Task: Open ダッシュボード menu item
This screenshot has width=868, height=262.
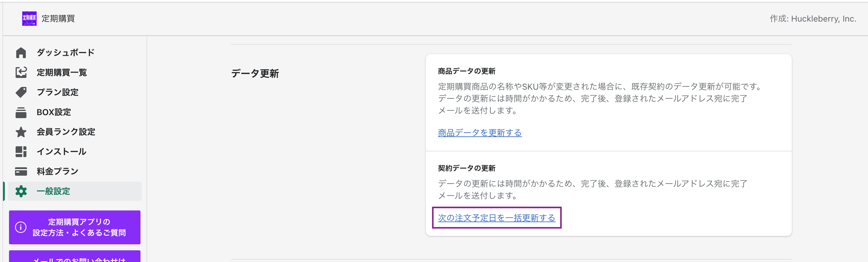Action: (x=66, y=53)
